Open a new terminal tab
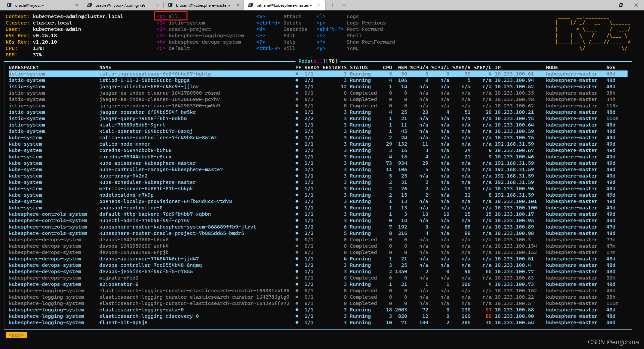 coord(333,5)
